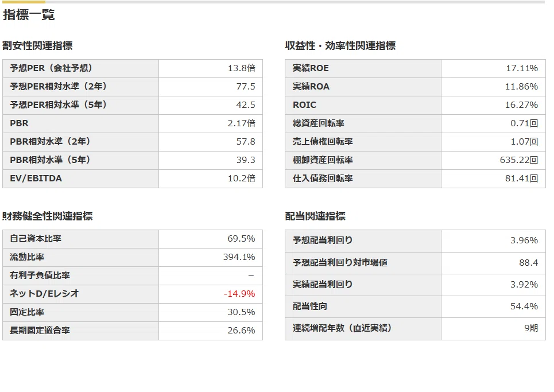Click the 財務健全性関連指標 section heading
Screen dimensions: 554x392
coord(47,216)
